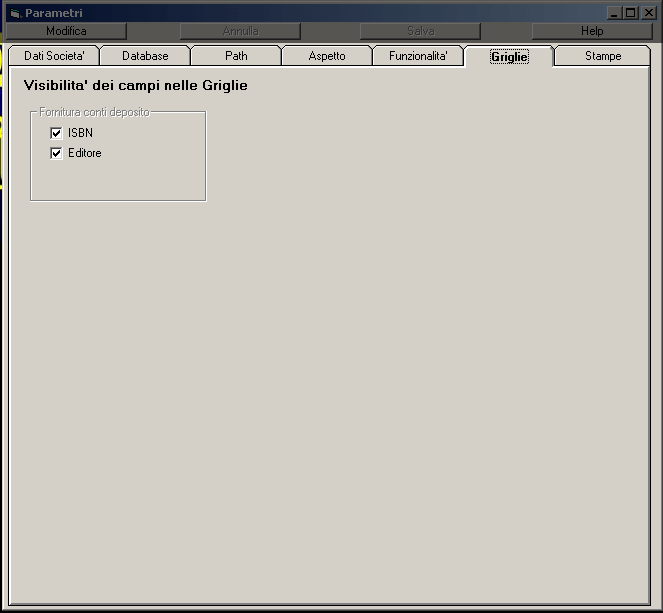The image size is (663, 613).
Task: Close the Parametri window
Action: pos(649,13)
